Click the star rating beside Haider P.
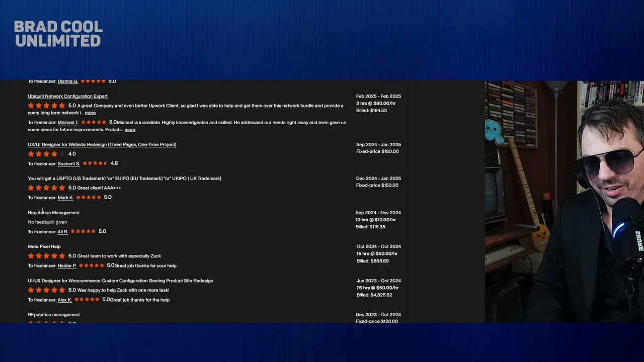Screen dimensions: 644x362 (92, 265)
